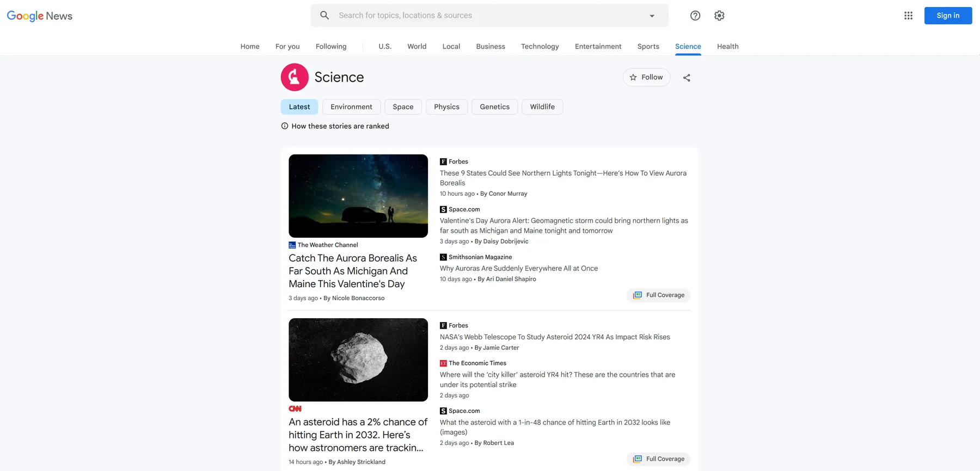Screen dimensions: 980x471
Task: Click the Sign in button
Action: click(948, 16)
